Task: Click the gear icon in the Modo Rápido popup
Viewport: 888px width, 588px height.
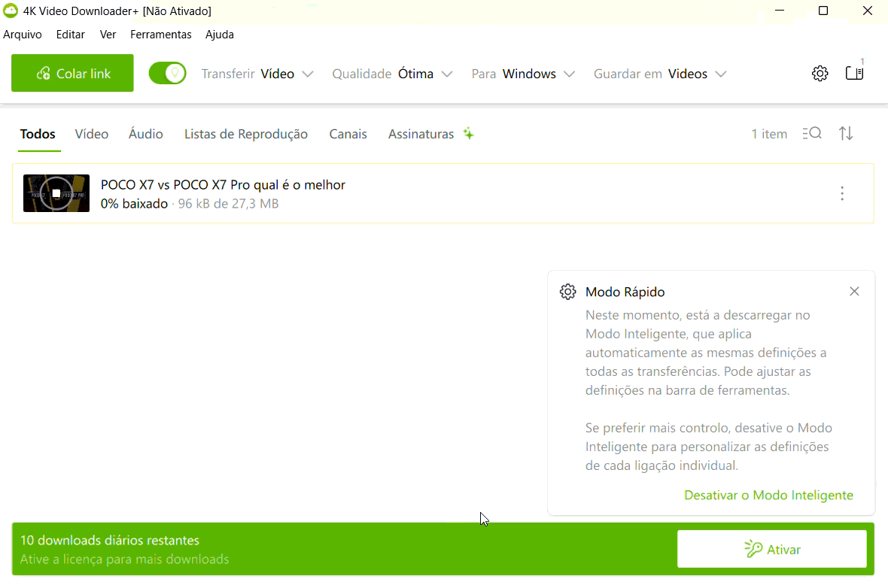Action: (x=568, y=292)
